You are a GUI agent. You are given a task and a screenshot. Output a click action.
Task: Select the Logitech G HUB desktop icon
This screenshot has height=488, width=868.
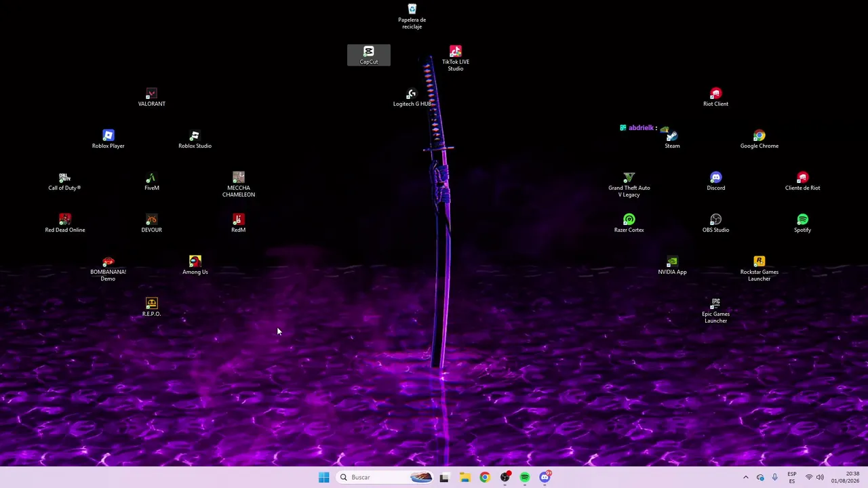point(412,97)
